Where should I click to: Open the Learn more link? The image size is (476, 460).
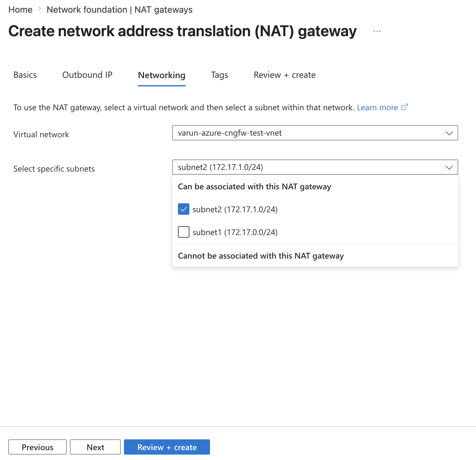click(x=377, y=107)
